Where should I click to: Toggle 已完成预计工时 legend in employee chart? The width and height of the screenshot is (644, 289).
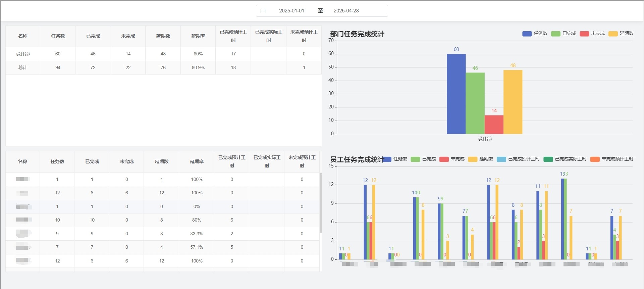click(x=518, y=159)
